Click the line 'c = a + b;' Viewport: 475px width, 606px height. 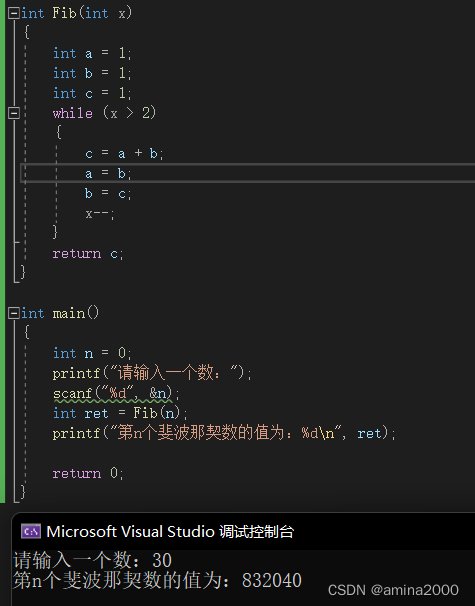(124, 153)
